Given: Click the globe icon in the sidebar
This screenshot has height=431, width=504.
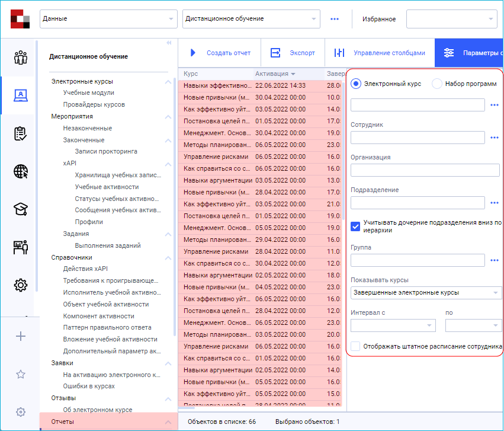Looking at the screenshot, I should (21, 171).
